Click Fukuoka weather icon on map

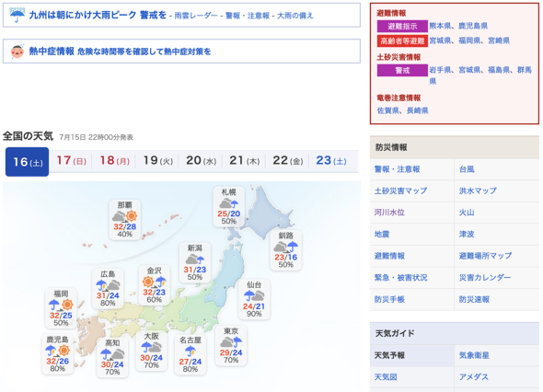click(61, 305)
